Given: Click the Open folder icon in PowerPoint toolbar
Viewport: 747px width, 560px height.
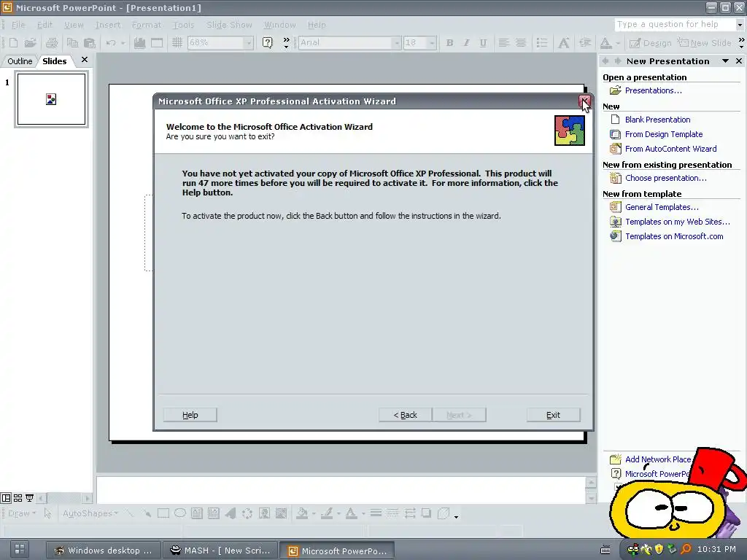Looking at the screenshot, I should tap(31, 43).
